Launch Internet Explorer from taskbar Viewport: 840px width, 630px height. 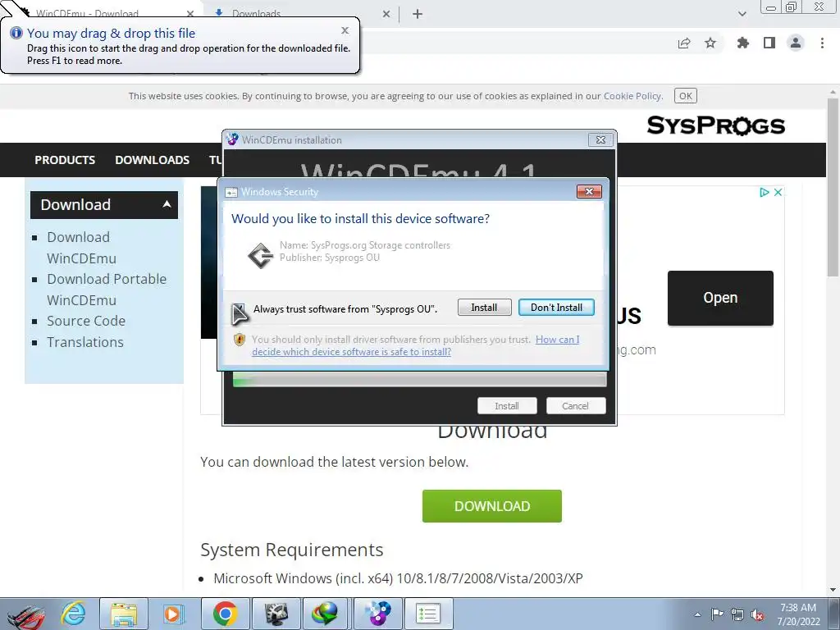pyautogui.click(x=73, y=614)
